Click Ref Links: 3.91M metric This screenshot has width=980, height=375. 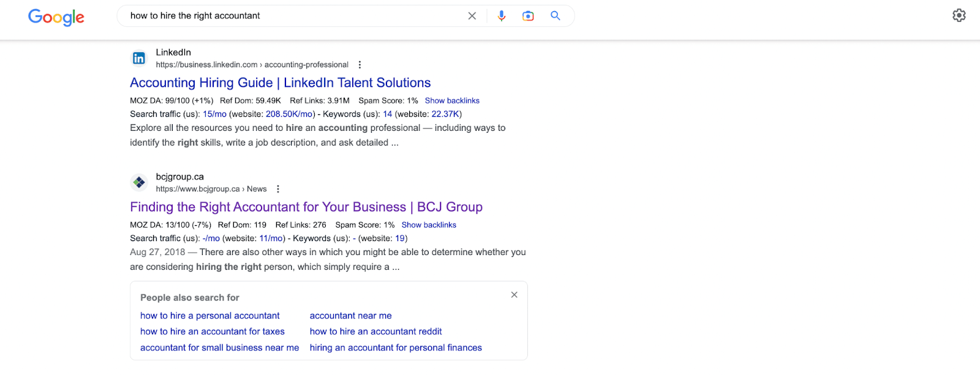pyautogui.click(x=320, y=100)
